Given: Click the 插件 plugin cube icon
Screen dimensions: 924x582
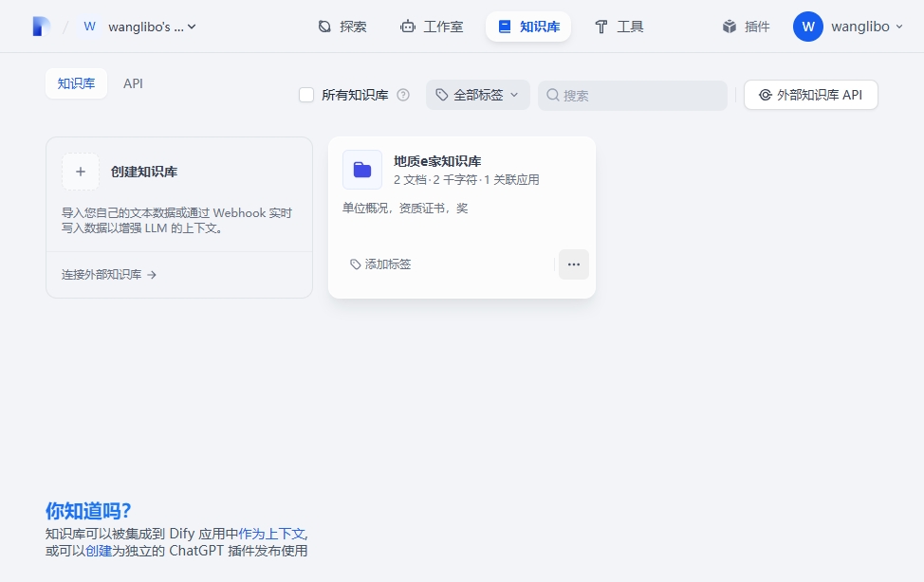Looking at the screenshot, I should coord(730,27).
